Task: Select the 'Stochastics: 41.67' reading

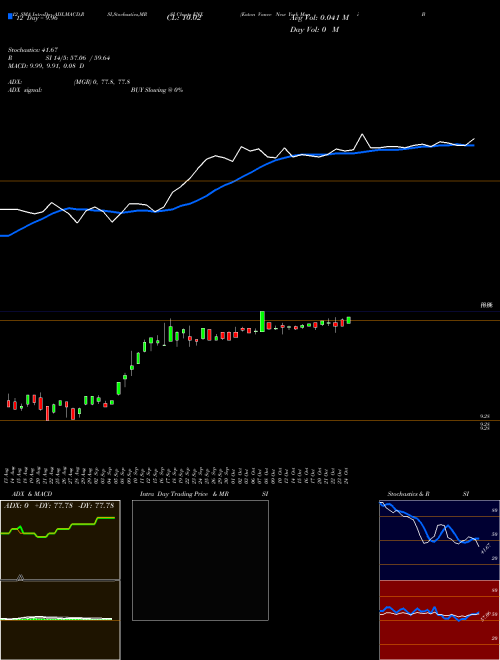Action: 33,50
